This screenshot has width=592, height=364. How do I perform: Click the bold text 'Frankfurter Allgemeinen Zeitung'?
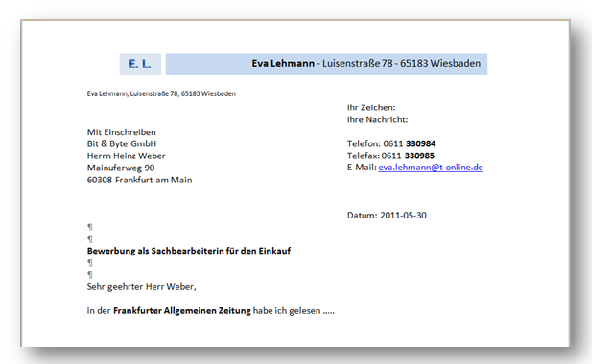click(x=182, y=311)
